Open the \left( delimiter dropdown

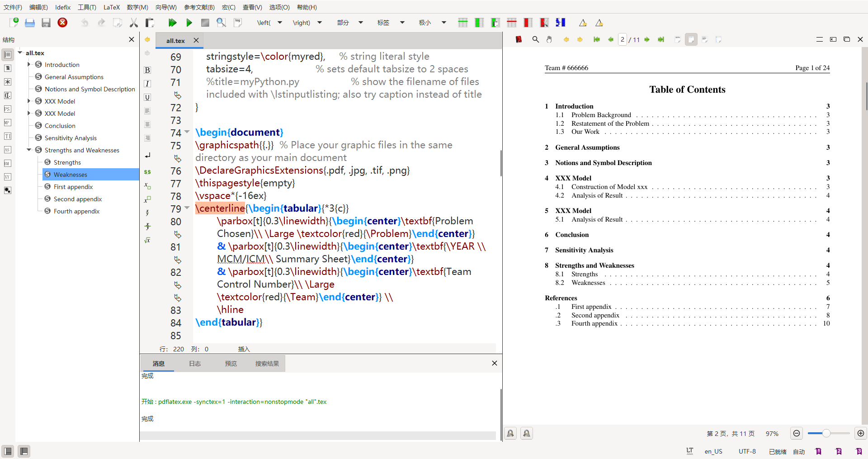[280, 23]
